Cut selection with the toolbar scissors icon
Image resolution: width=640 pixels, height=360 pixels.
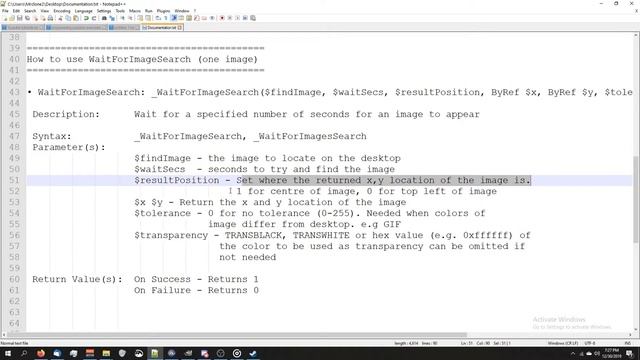click(x=60, y=18)
